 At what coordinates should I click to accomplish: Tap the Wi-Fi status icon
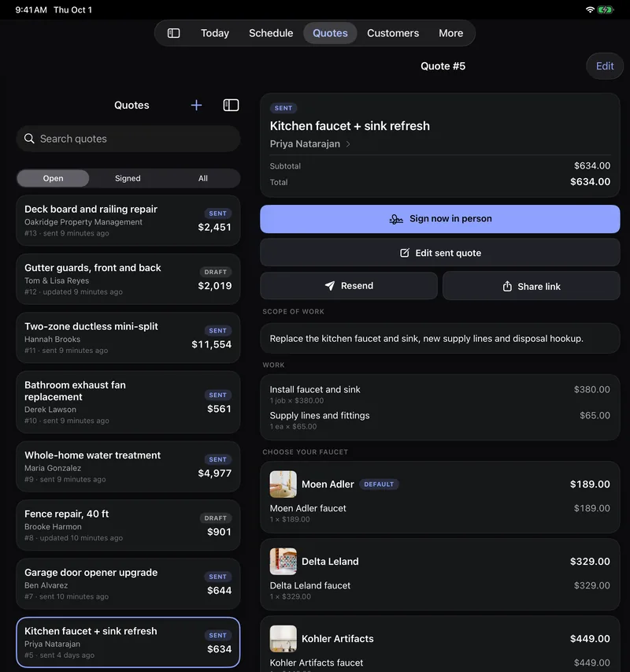pyautogui.click(x=590, y=9)
